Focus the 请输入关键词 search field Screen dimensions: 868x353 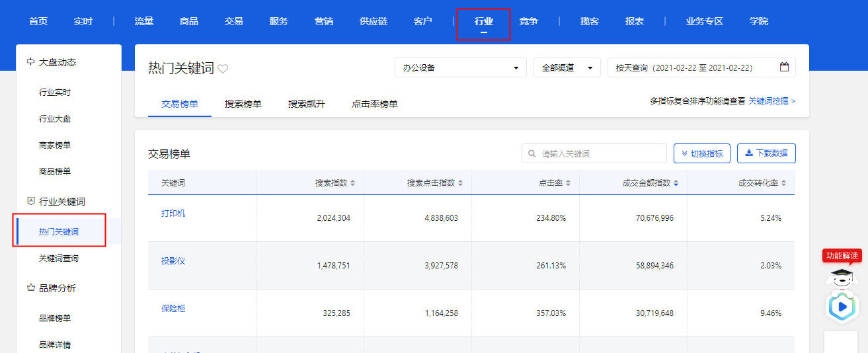pyautogui.click(x=594, y=153)
